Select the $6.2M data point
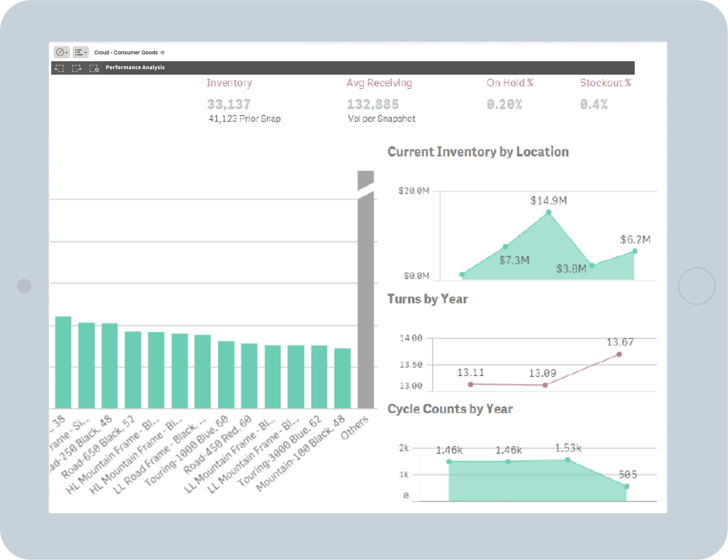728x560 pixels. [x=635, y=251]
